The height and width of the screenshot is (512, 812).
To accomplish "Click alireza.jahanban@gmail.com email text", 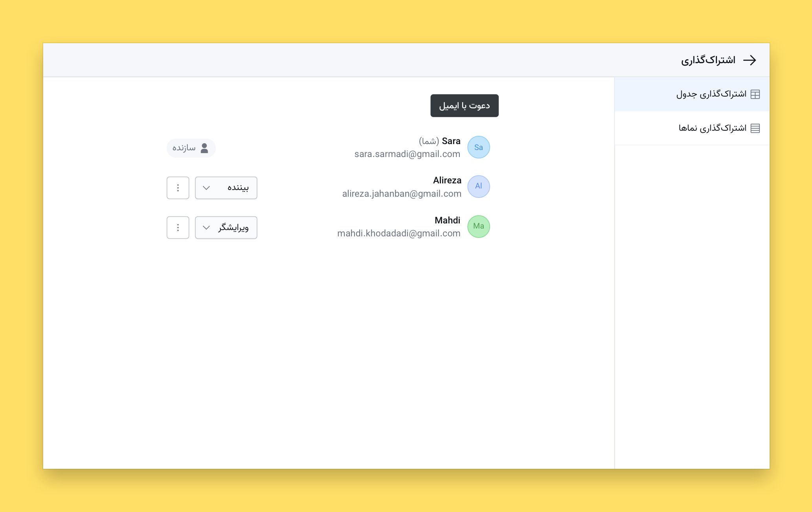I will pyautogui.click(x=402, y=194).
